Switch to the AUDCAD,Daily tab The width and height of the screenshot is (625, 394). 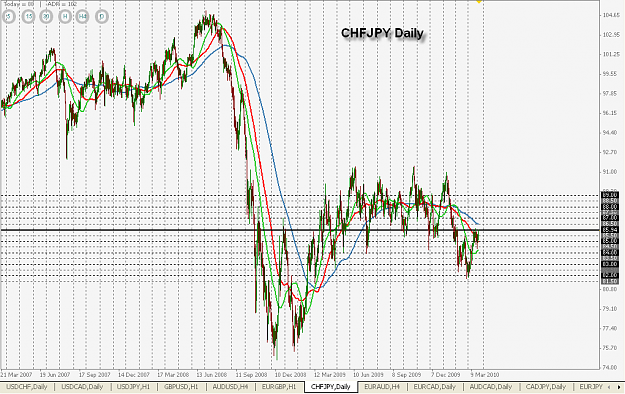[491, 386]
